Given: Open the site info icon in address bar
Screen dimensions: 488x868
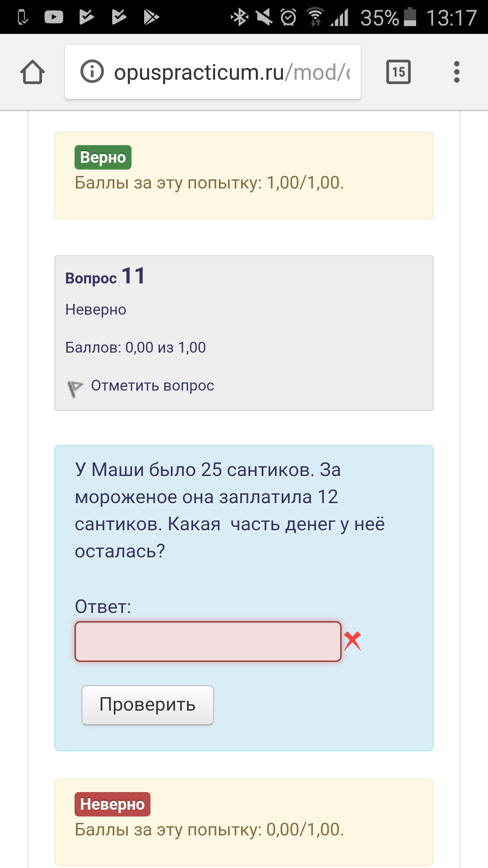Looking at the screenshot, I should (x=91, y=71).
